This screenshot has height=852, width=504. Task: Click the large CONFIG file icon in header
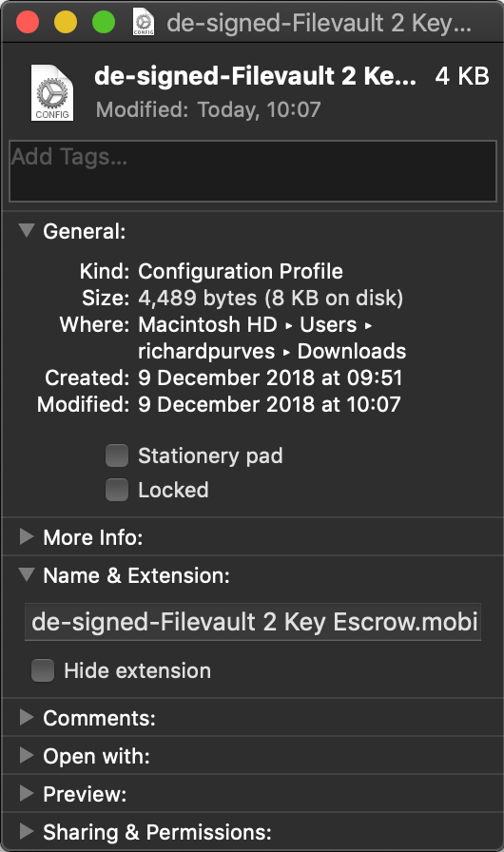pos(52,92)
